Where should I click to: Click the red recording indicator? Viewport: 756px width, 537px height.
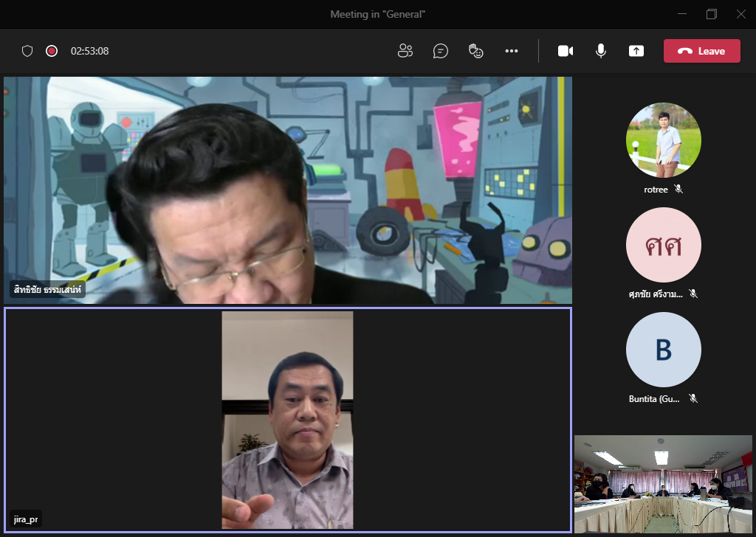coord(52,51)
